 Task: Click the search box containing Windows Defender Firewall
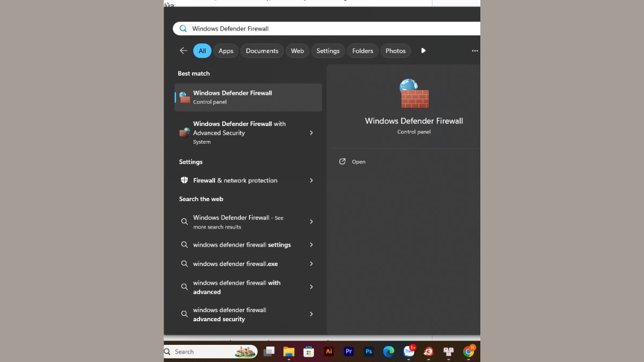tap(326, 28)
